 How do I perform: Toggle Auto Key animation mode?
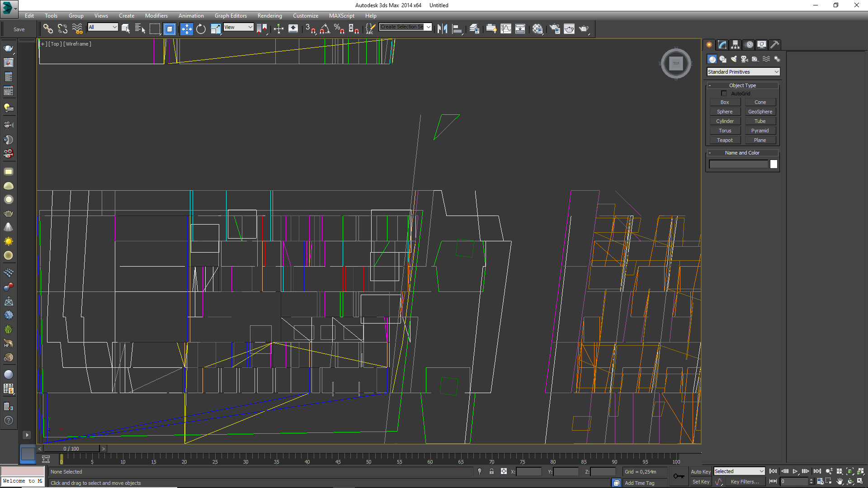pos(700,471)
